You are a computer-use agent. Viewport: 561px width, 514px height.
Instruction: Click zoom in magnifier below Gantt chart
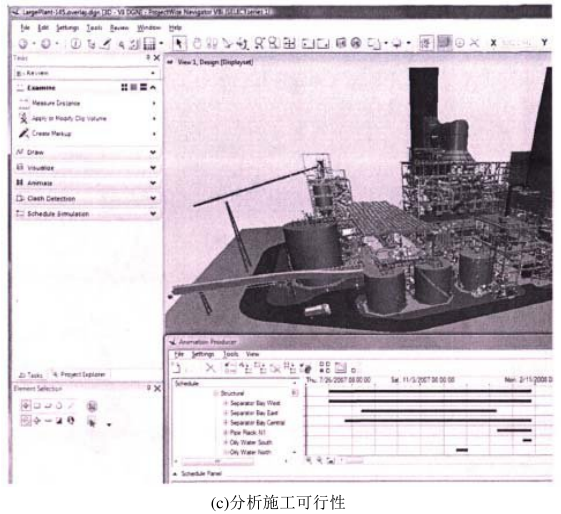[x=309, y=461]
